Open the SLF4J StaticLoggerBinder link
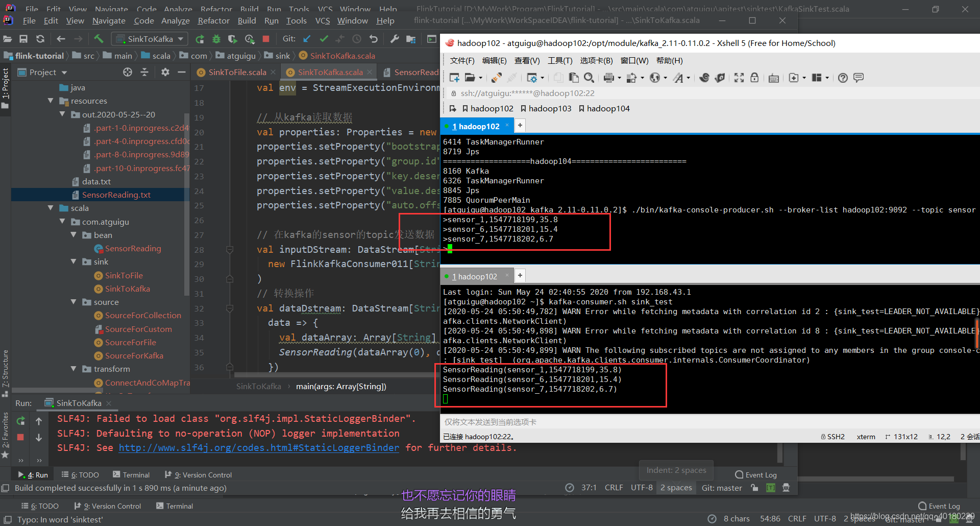The width and height of the screenshot is (980, 526). pyautogui.click(x=259, y=448)
